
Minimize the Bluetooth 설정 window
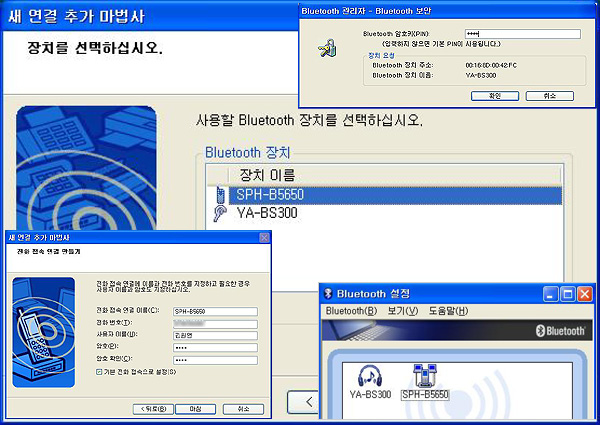(550, 295)
